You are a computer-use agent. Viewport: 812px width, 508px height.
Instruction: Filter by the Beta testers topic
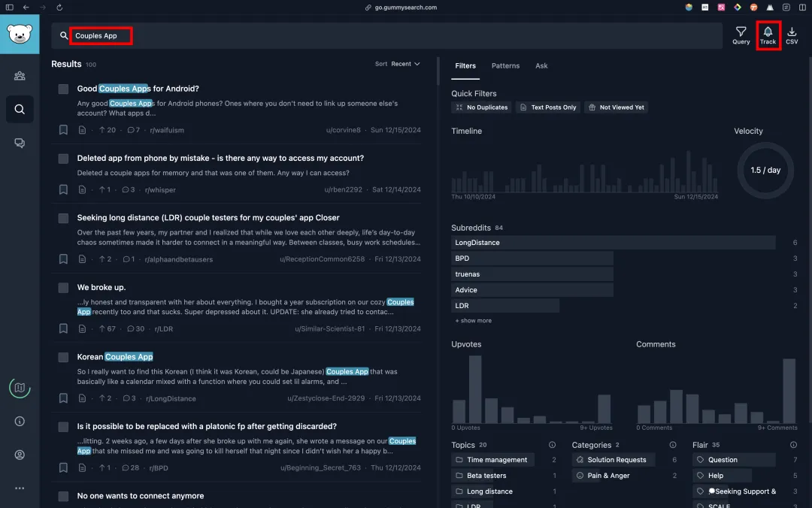point(481,476)
